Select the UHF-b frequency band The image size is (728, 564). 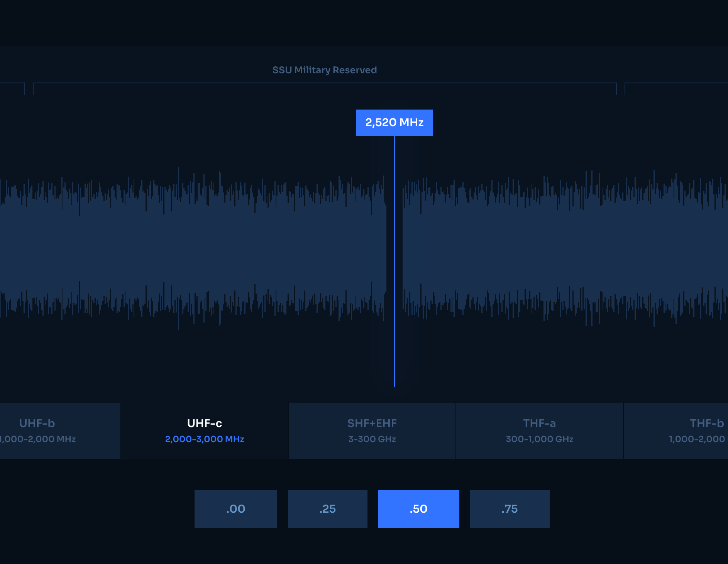click(37, 430)
